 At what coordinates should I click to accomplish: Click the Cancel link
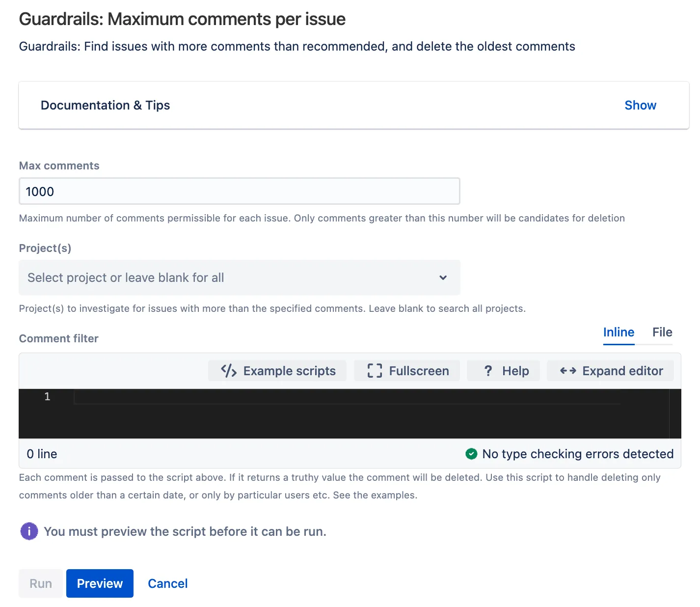[168, 583]
